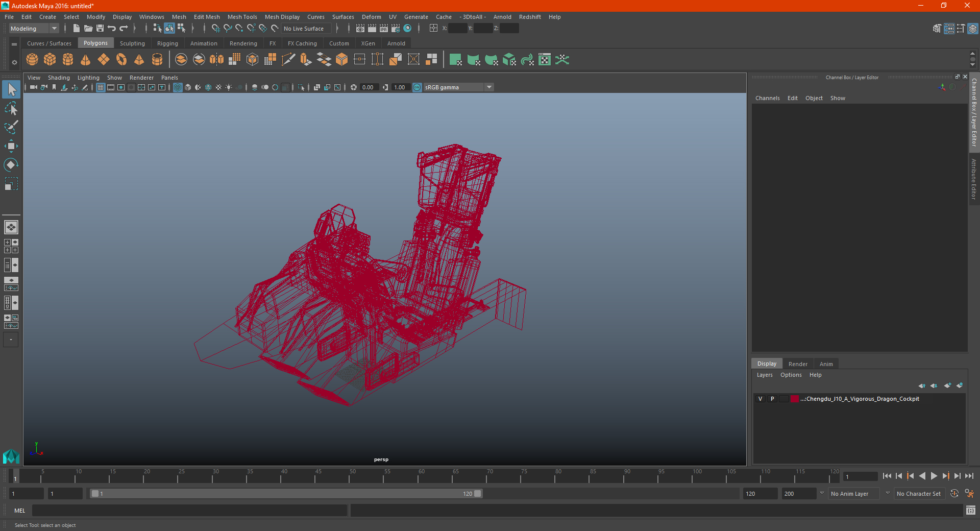Click the Cockpit layer red color swatch

pyautogui.click(x=795, y=399)
